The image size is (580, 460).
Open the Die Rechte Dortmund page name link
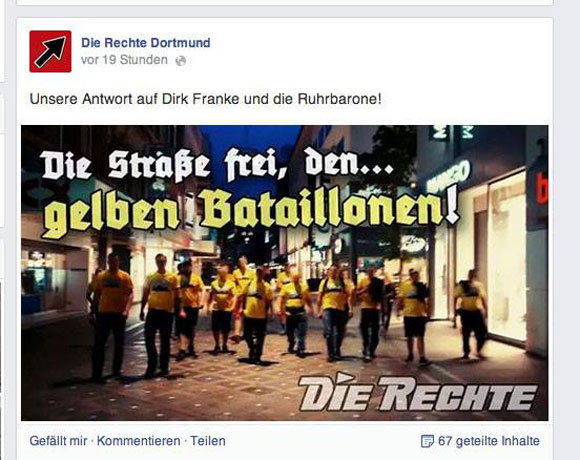(146, 43)
